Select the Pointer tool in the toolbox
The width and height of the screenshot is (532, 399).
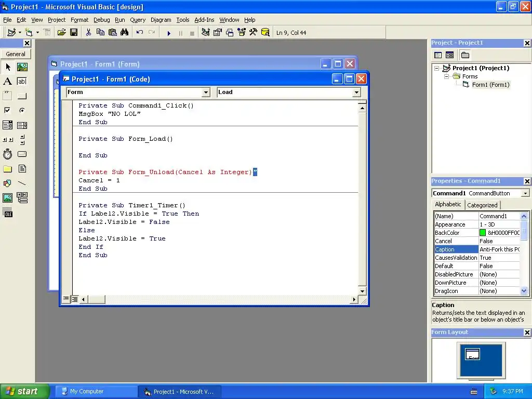(8, 67)
